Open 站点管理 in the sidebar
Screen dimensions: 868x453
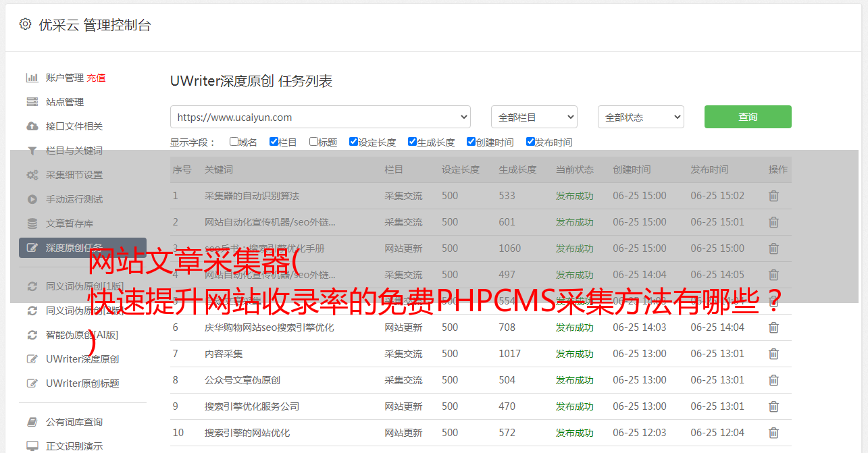tap(65, 102)
